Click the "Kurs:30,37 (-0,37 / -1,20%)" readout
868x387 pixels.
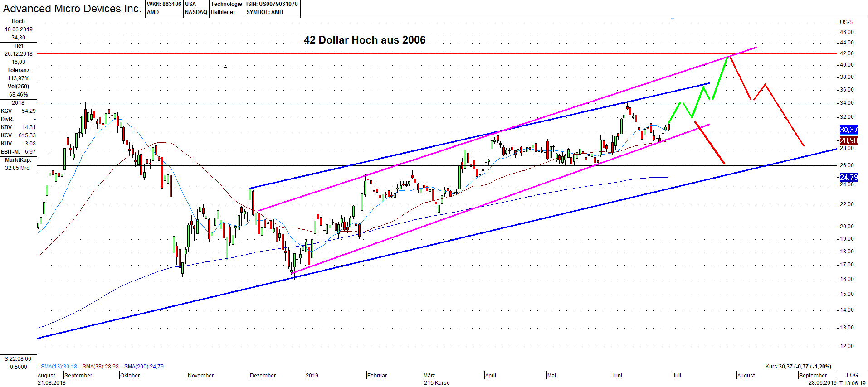[x=798, y=367]
